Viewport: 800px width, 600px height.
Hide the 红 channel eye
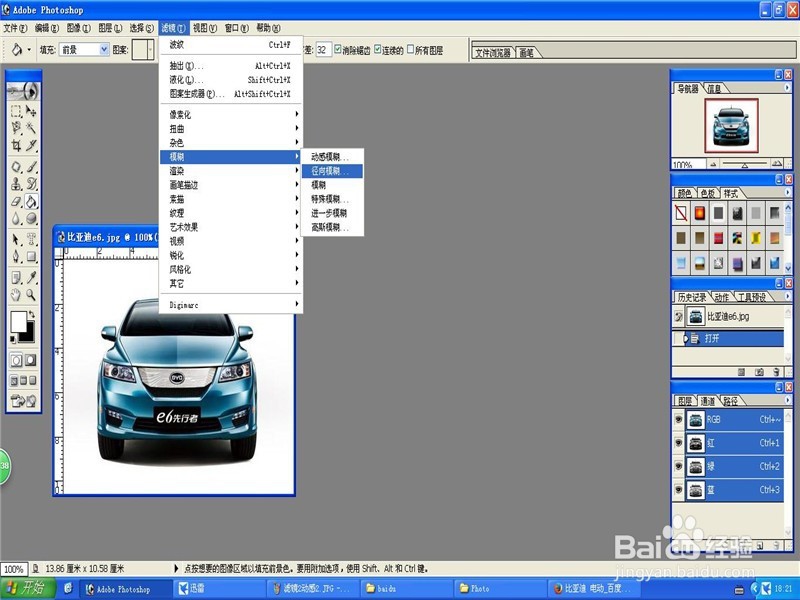[679, 443]
